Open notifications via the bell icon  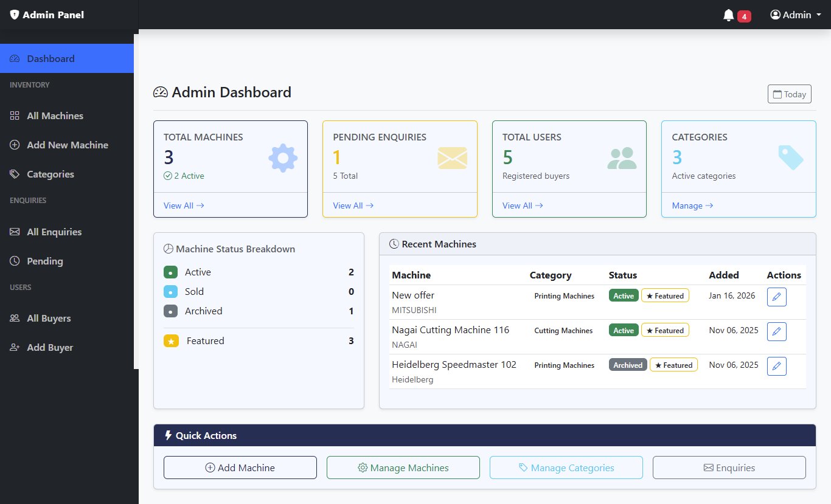[728, 15]
